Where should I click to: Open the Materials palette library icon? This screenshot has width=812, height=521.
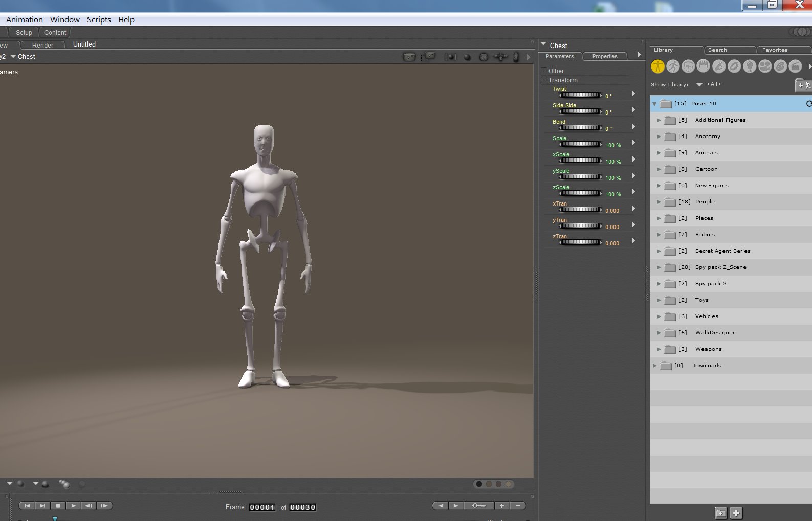[x=780, y=66]
